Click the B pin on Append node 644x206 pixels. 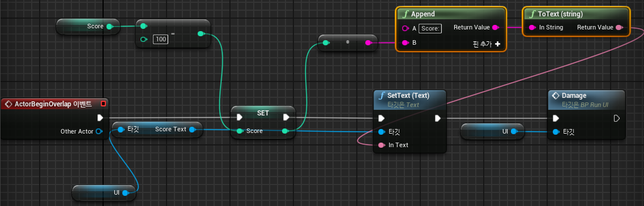click(405, 42)
